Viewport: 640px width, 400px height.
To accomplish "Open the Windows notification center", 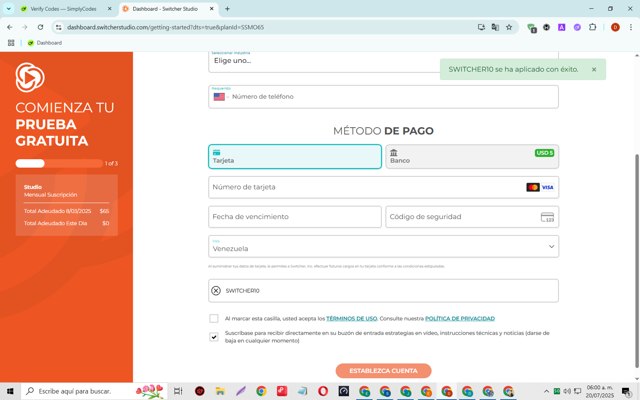I will pyautogui.click(x=626, y=391).
